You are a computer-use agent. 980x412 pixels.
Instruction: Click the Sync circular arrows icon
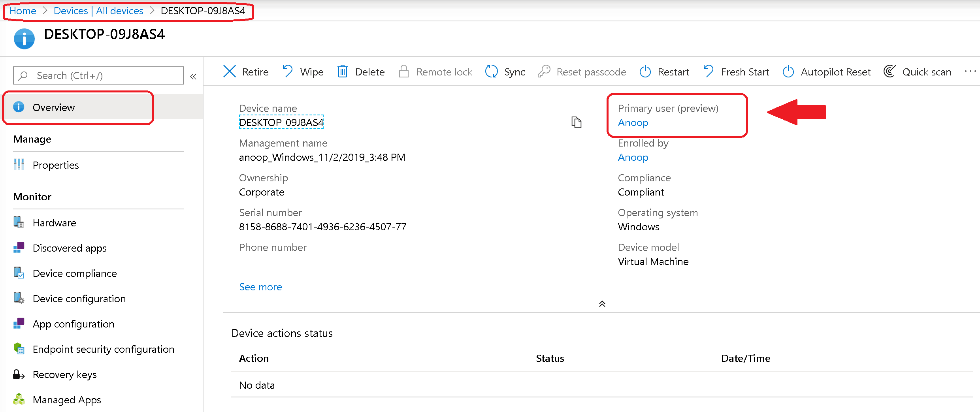[492, 71]
